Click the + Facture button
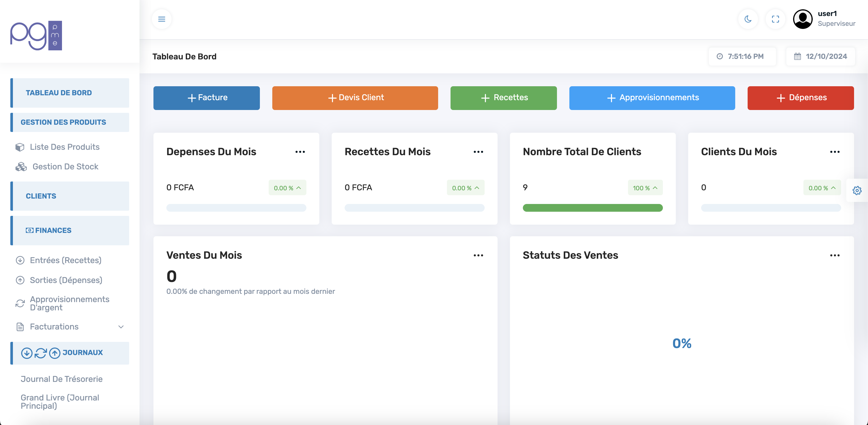This screenshot has width=868, height=425. tap(207, 98)
